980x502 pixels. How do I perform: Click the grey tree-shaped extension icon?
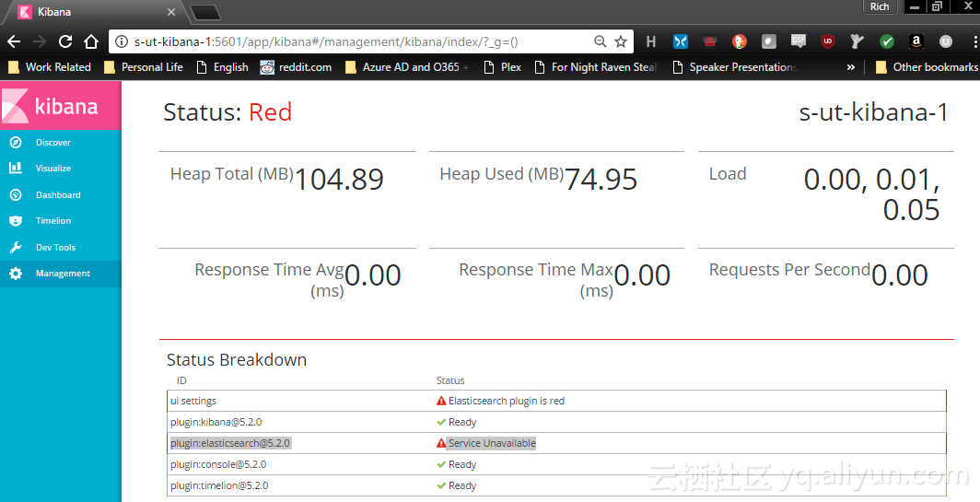point(857,41)
